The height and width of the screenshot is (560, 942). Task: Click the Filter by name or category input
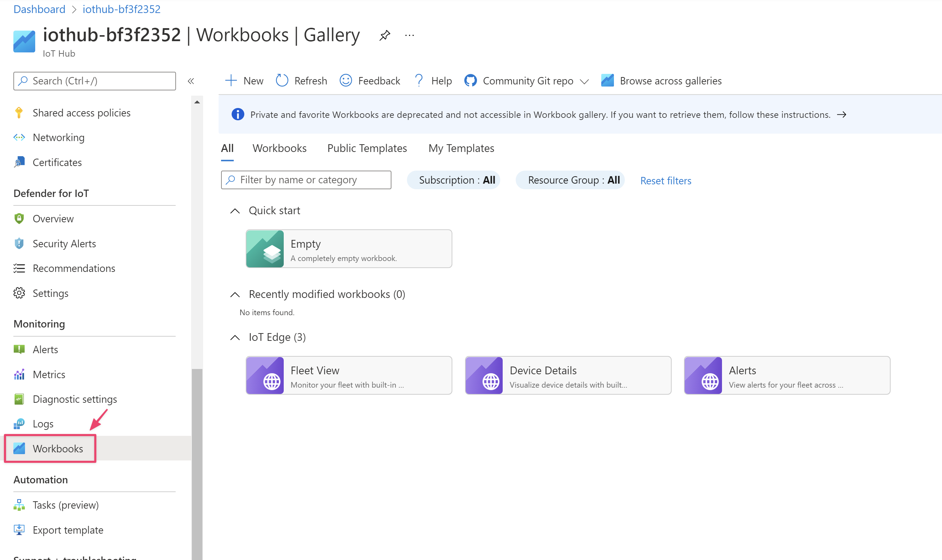306,179
